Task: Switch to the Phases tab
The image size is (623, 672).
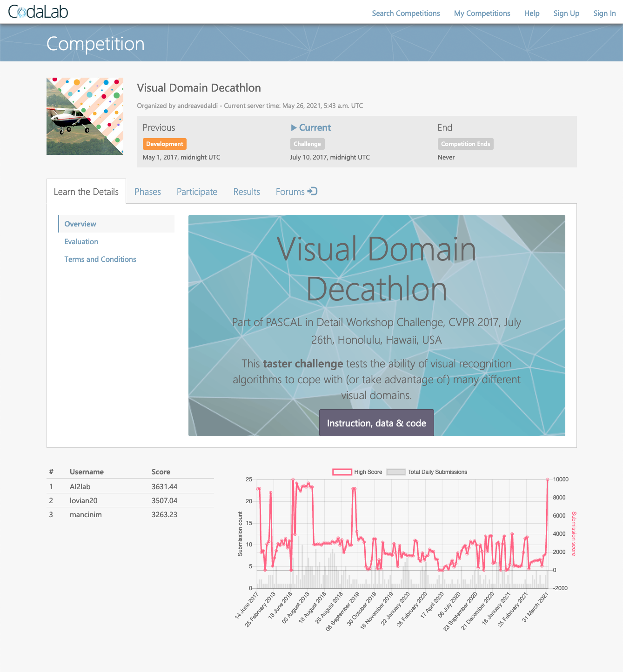Action: point(147,191)
